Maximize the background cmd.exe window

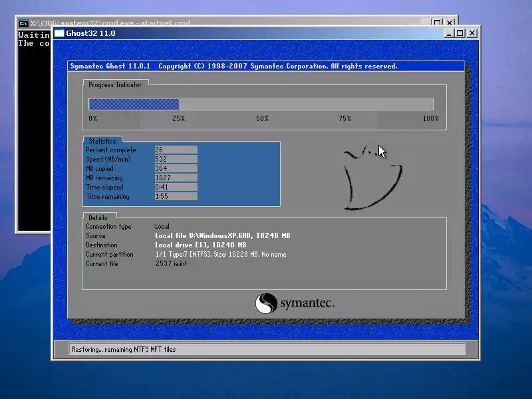[438, 23]
